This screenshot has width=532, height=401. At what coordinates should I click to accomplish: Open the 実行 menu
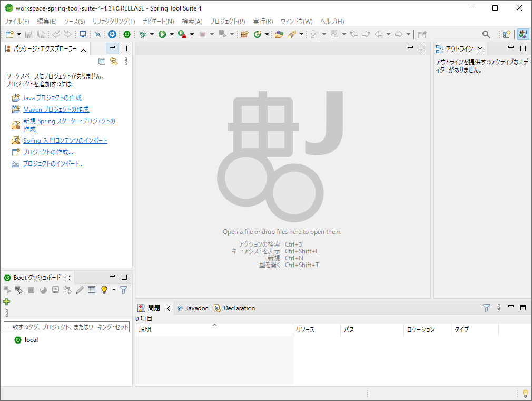coord(263,22)
